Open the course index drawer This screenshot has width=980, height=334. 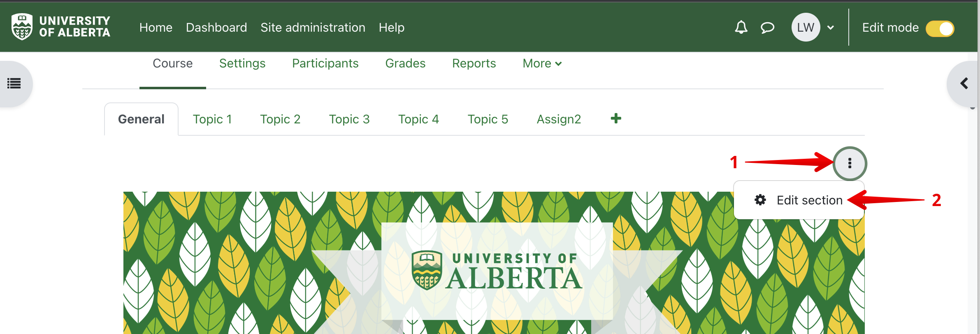[14, 83]
